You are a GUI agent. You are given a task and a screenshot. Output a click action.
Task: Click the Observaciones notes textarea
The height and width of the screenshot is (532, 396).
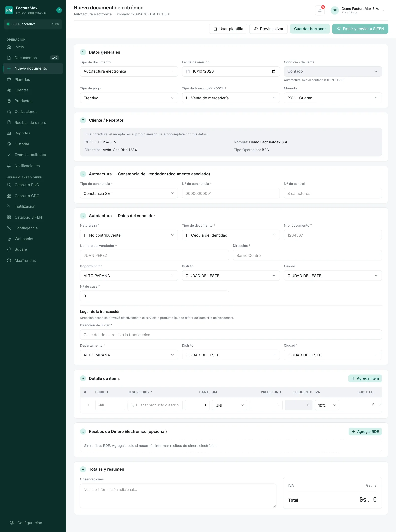[x=178, y=496]
